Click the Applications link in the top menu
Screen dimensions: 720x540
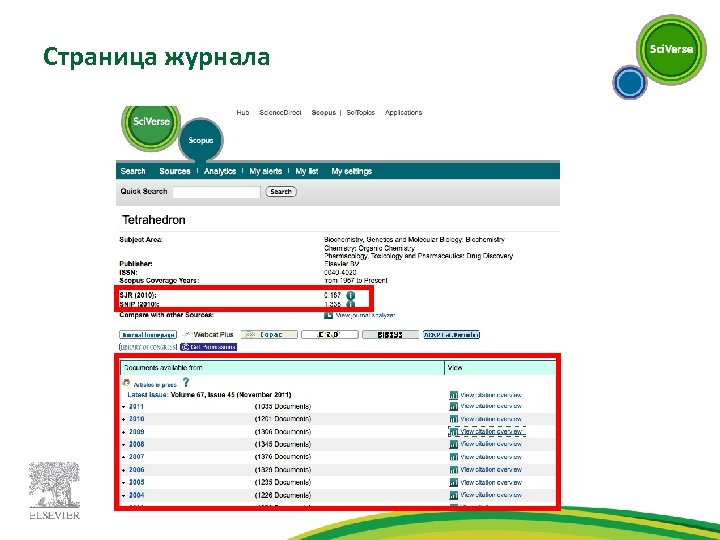[403, 112]
